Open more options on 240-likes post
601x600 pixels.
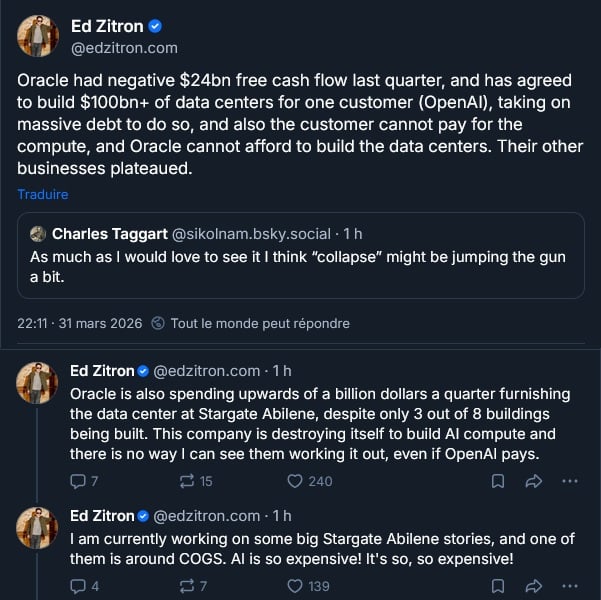(570, 481)
